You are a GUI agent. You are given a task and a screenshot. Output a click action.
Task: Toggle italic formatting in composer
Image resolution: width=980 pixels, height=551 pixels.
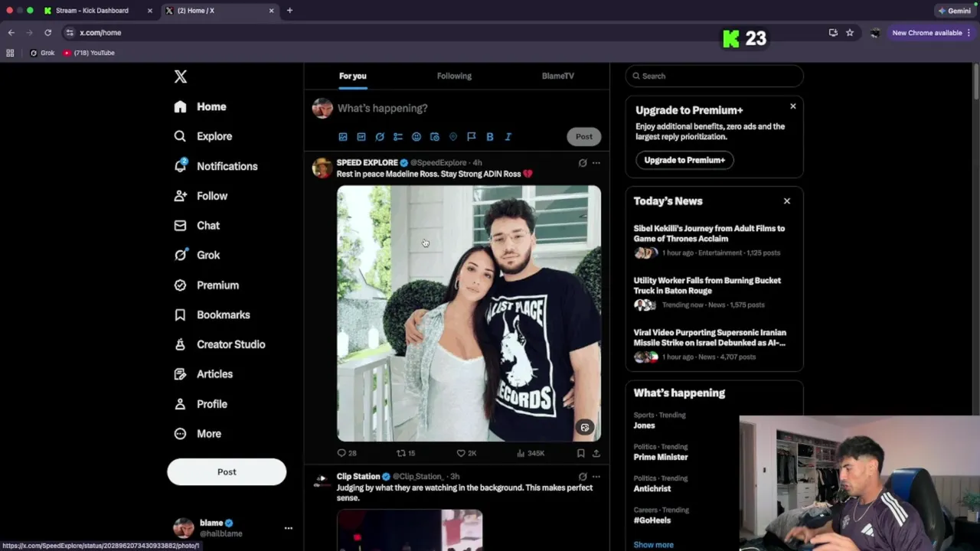(508, 137)
